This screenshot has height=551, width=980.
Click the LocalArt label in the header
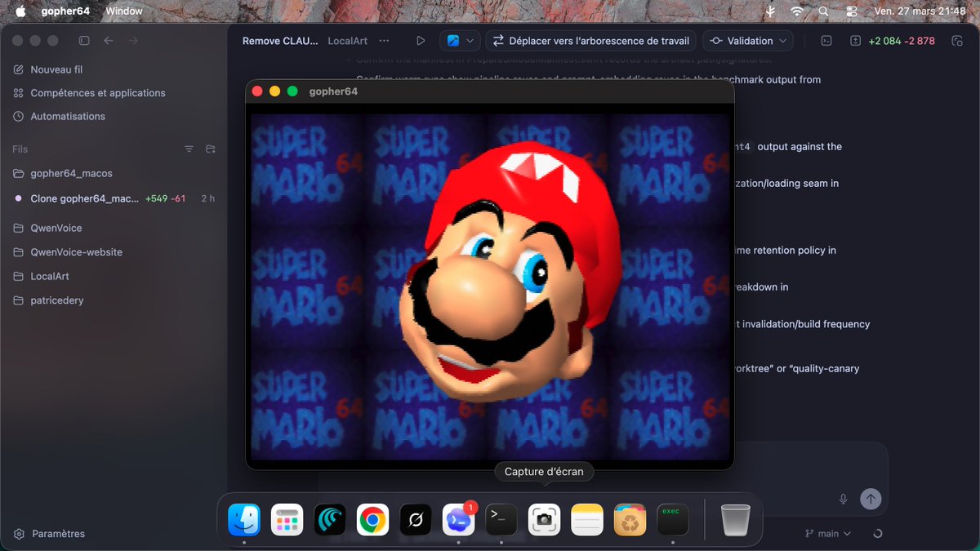347,41
